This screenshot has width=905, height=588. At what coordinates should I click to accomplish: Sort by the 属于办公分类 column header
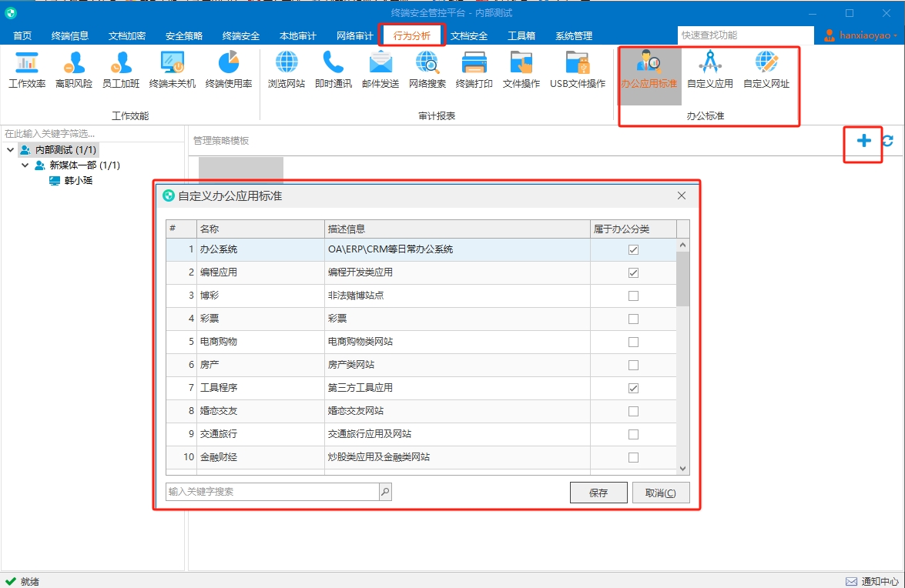click(x=633, y=229)
